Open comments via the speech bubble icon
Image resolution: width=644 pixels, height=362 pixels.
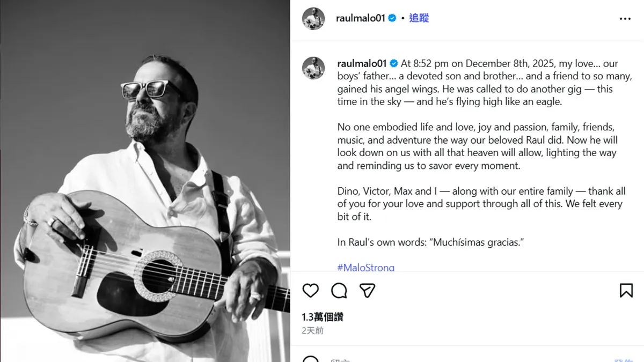click(339, 291)
